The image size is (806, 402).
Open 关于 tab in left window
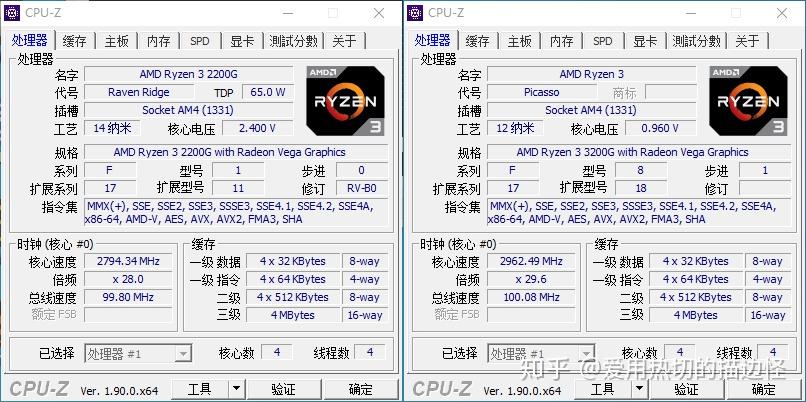(344, 41)
